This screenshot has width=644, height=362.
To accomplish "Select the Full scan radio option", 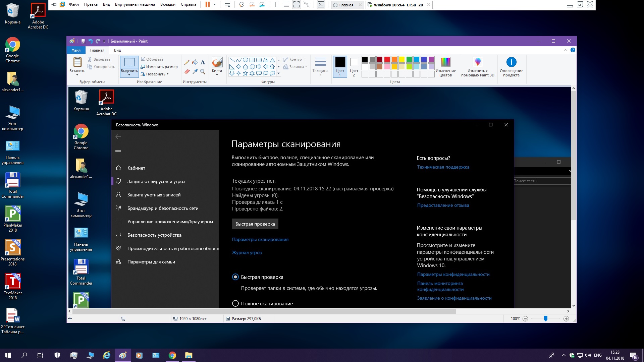I will point(235,304).
